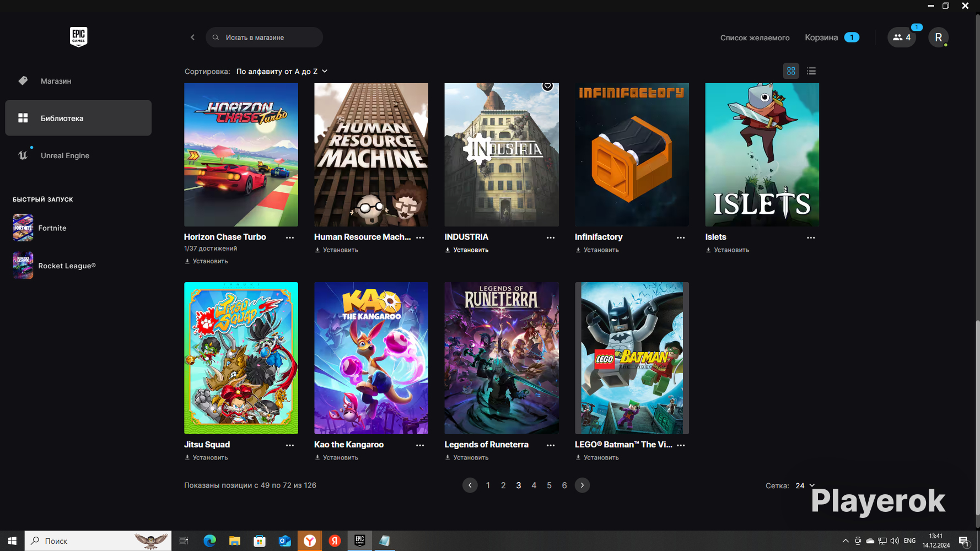This screenshot has height=551, width=980.
Task: Open Kao the Kangaroo cover art
Action: [371, 358]
